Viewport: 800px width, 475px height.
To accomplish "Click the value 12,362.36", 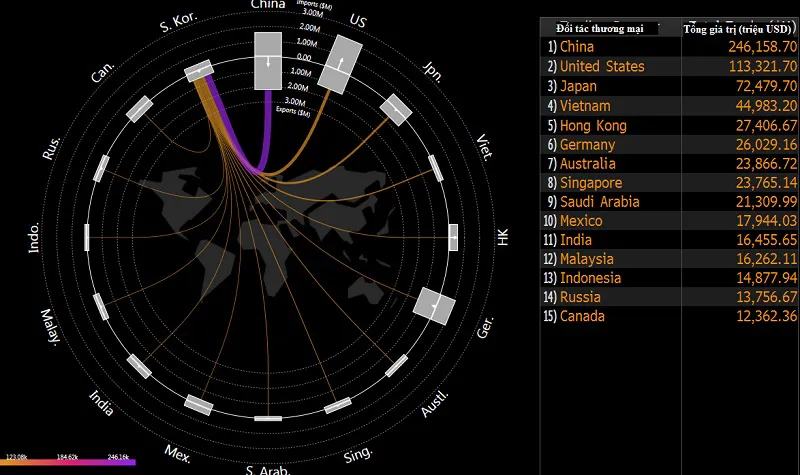I will coord(766,316).
